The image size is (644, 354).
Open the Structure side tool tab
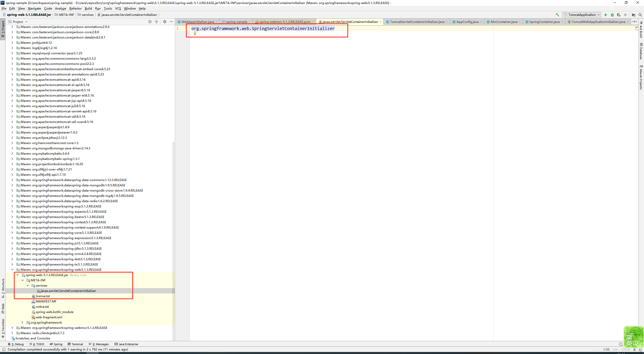tap(3, 288)
